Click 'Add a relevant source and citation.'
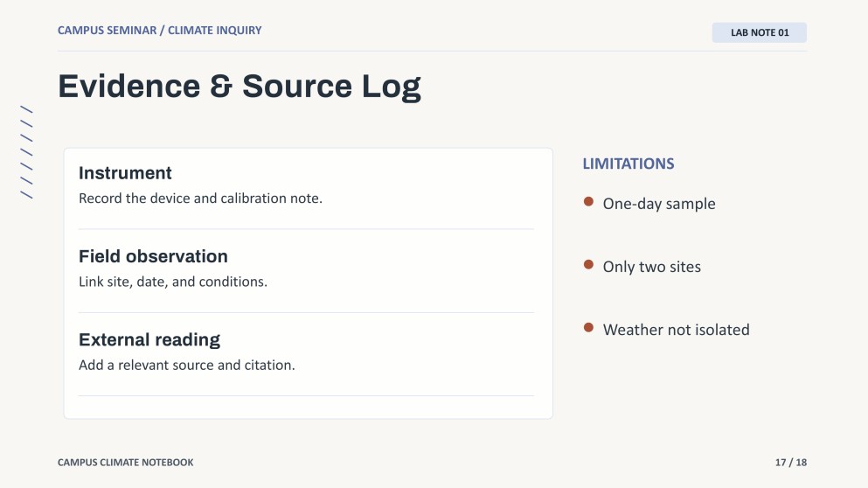The width and height of the screenshot is (868, 488). 186,365
